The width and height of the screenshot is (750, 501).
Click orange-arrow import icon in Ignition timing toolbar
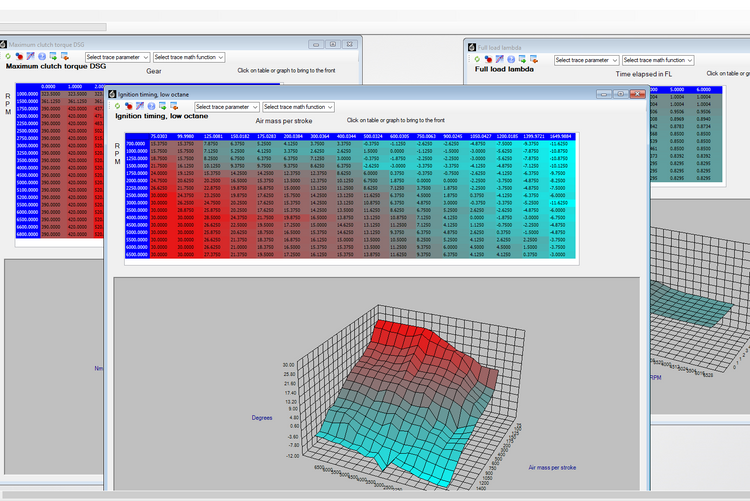[174, 106]
